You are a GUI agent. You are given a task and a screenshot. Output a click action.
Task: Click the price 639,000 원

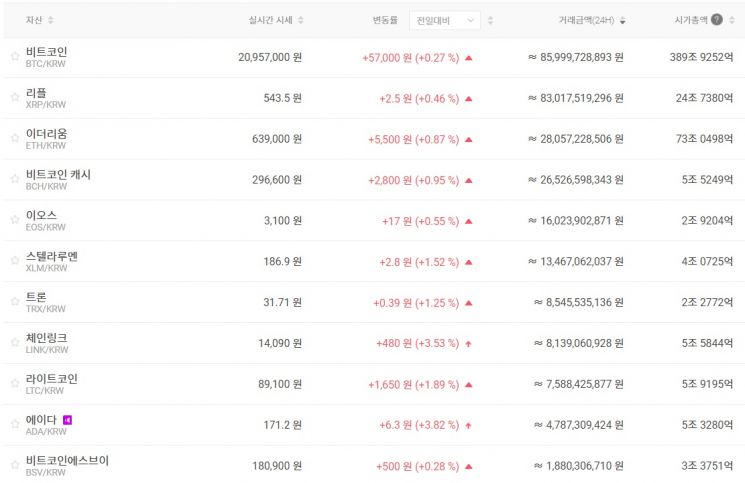tap(277, 139)
